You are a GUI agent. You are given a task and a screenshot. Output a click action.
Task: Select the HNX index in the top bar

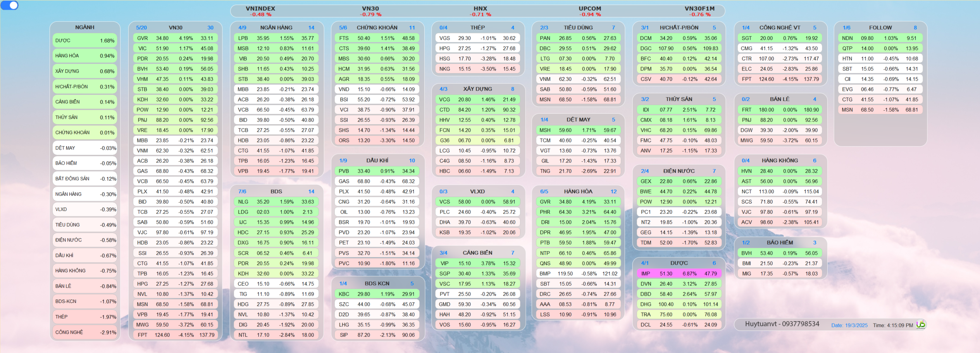[481, 11]
